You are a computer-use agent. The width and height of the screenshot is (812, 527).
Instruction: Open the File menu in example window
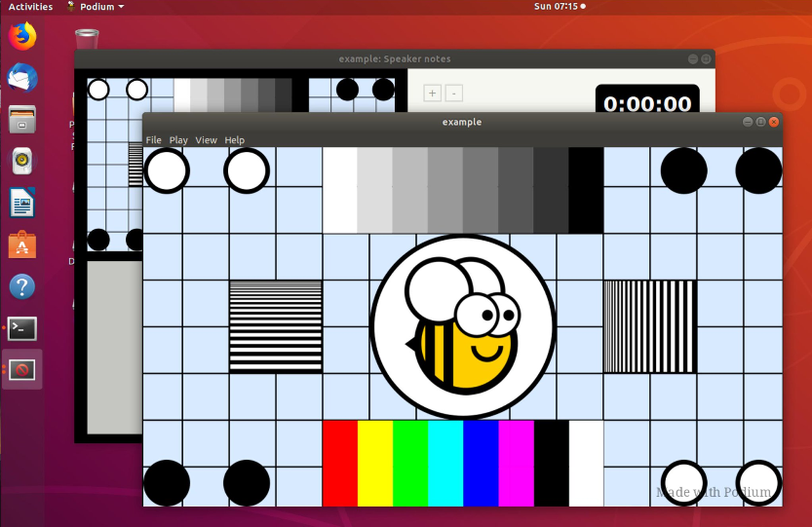click(153, 139)
